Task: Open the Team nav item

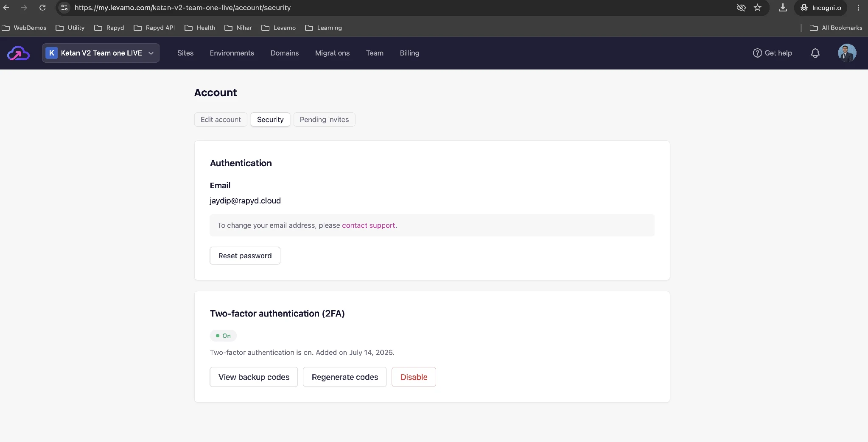Action: tap(375, 53)
